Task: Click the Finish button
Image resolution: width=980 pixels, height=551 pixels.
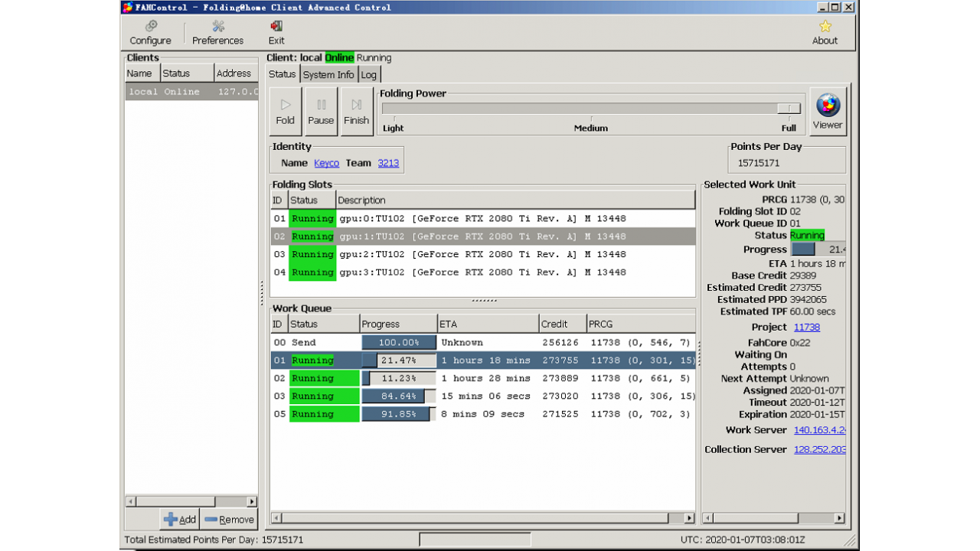Action: click(x=356, y=112)
